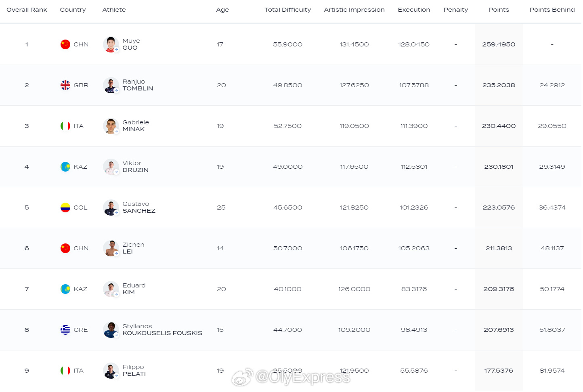Click Kazakhstan flag in Eduard Kim row
The height and width of the screenshot is (392, 583).
[65, 289]
